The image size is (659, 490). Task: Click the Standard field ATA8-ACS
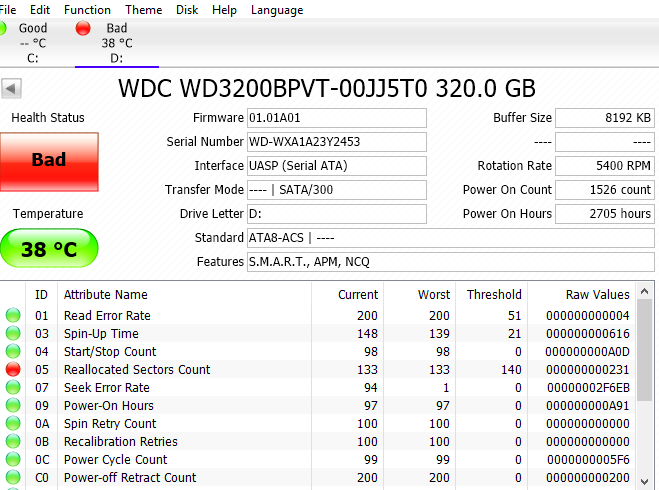[451, 238]
